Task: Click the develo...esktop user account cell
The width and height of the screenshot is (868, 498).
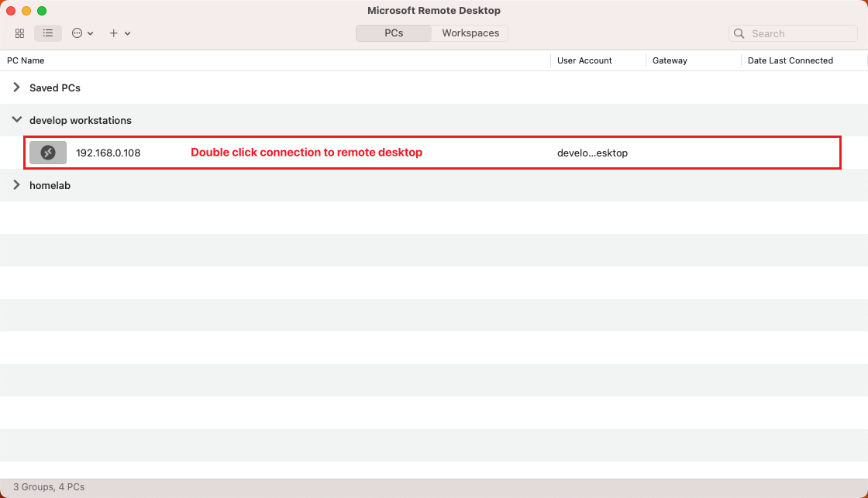Action: point(592,153)
